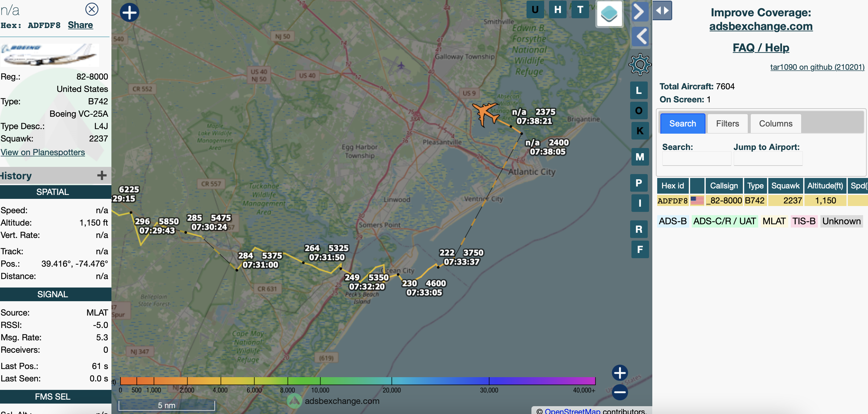868x414 pixels.
Task: Click track label 230 4600 07:33:05
Action: coord(424,288)
